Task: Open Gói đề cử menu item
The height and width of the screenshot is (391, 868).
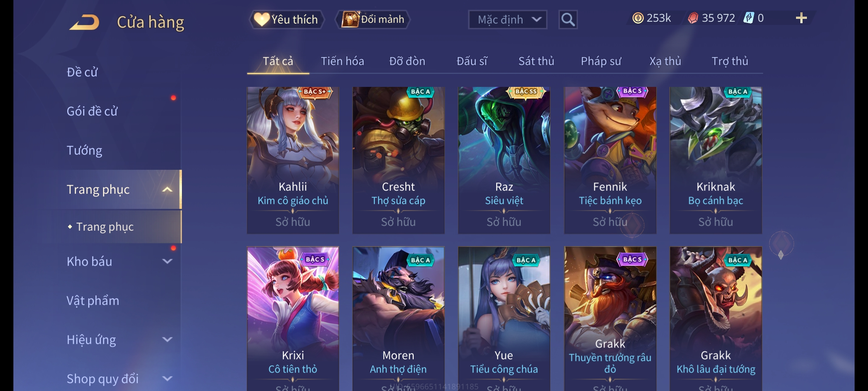Action: (x=92, y=111)
